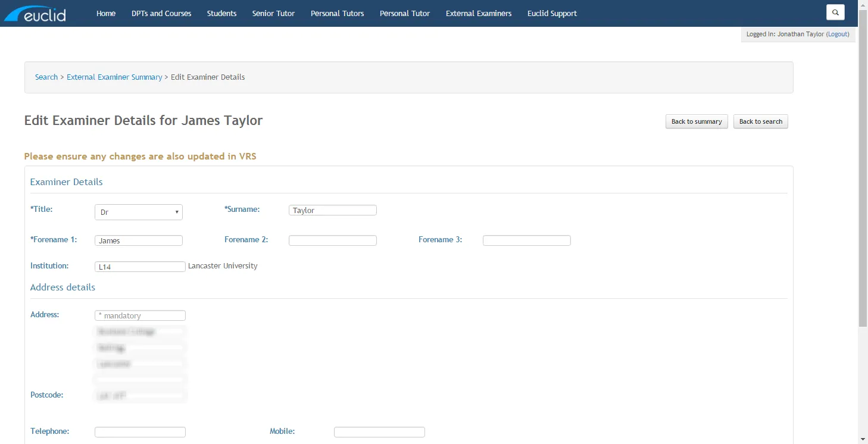The width and height of the screenshot is (868, 444).
Task: Click the Logout link
Action: [x=837, y=35]
